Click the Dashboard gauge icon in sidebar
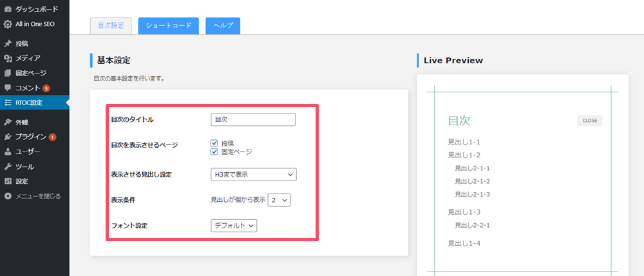 (7, 9)
